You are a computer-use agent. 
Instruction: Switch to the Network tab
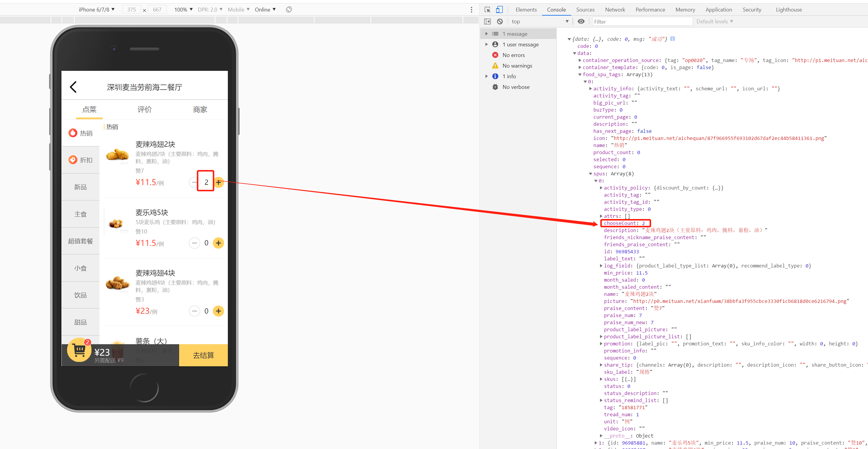pos(614,10)
